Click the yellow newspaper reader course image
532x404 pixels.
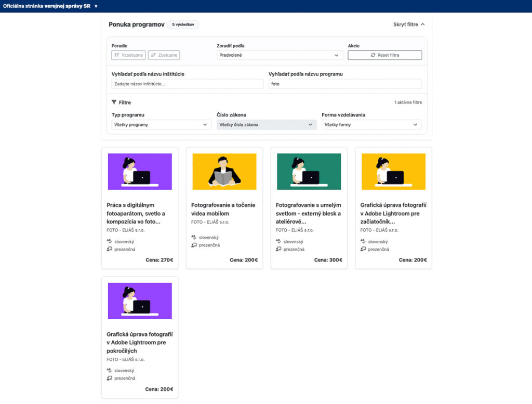tap(224, 171)
